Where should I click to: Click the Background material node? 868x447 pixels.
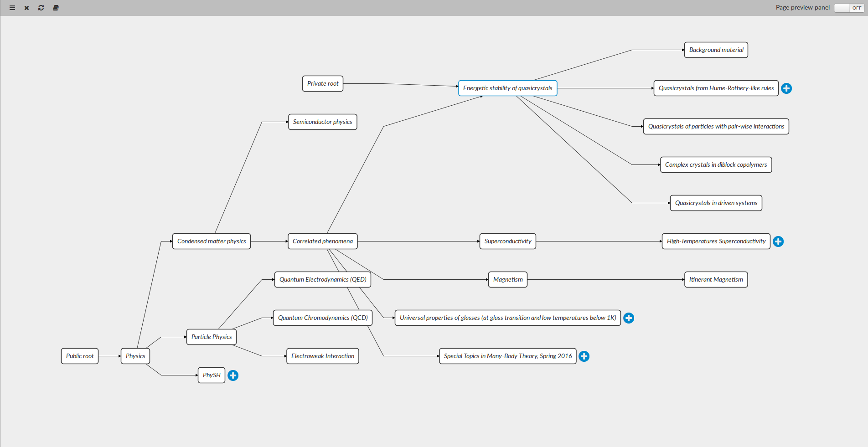(716, 50)
